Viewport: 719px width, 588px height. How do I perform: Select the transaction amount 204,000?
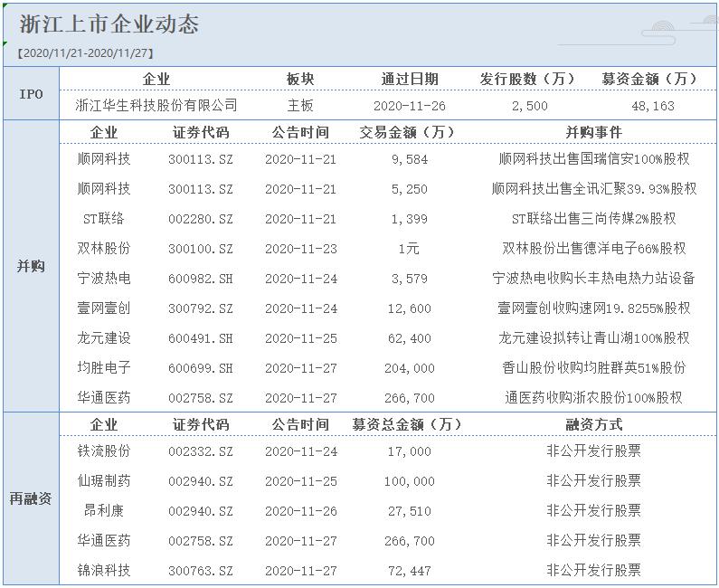click(x=410, y=368)
